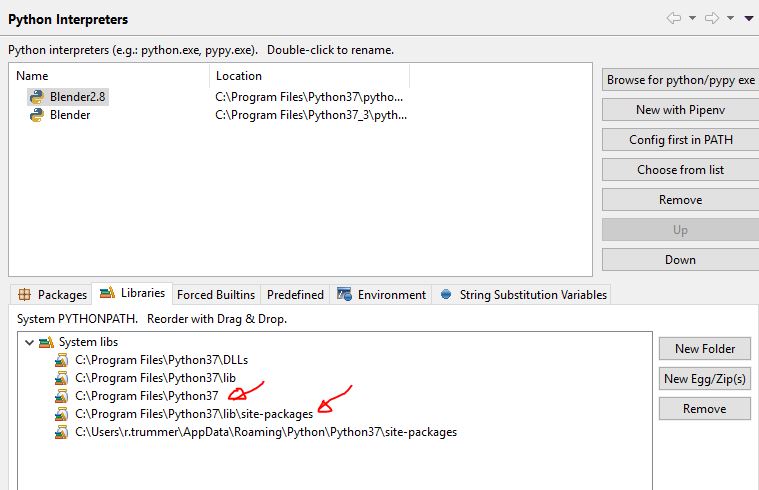759x490 pixels.
Task: Open the back history dropdown arrow
Action: click(x=693, y=18)
